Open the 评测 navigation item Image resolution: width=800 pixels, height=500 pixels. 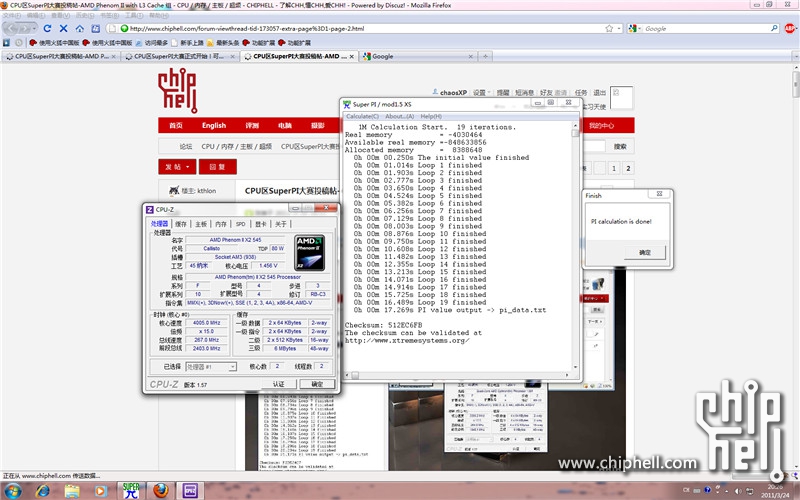click(252, 126)
